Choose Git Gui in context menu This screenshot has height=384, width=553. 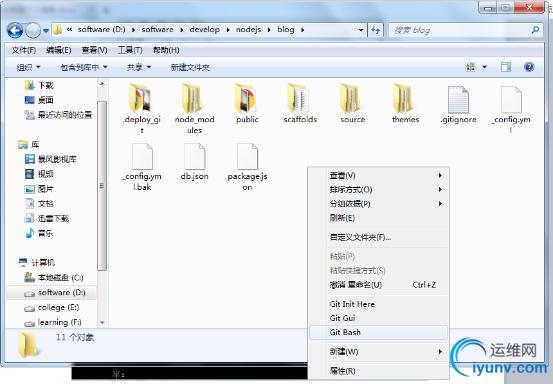(x=378, y=318)
